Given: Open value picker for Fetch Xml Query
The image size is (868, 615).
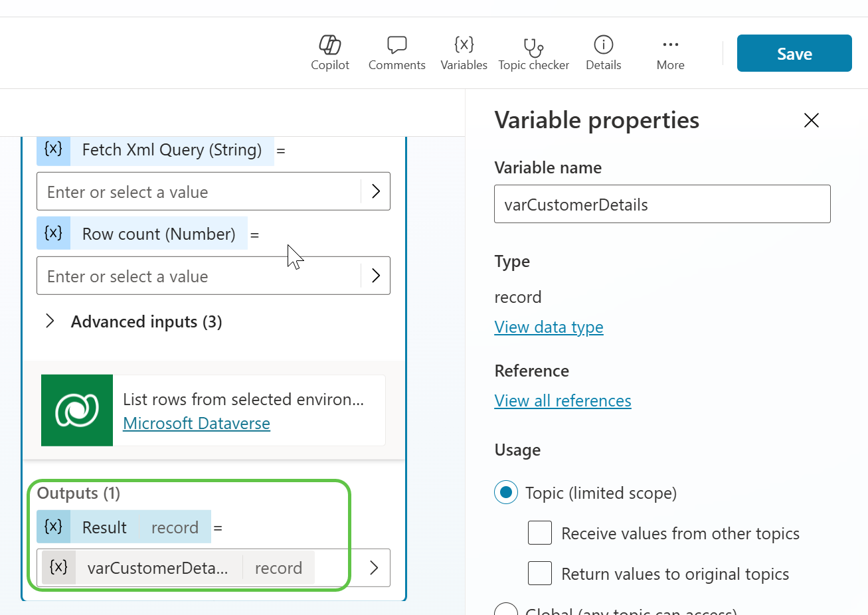Looking at the screenshot, I should 376,191.
